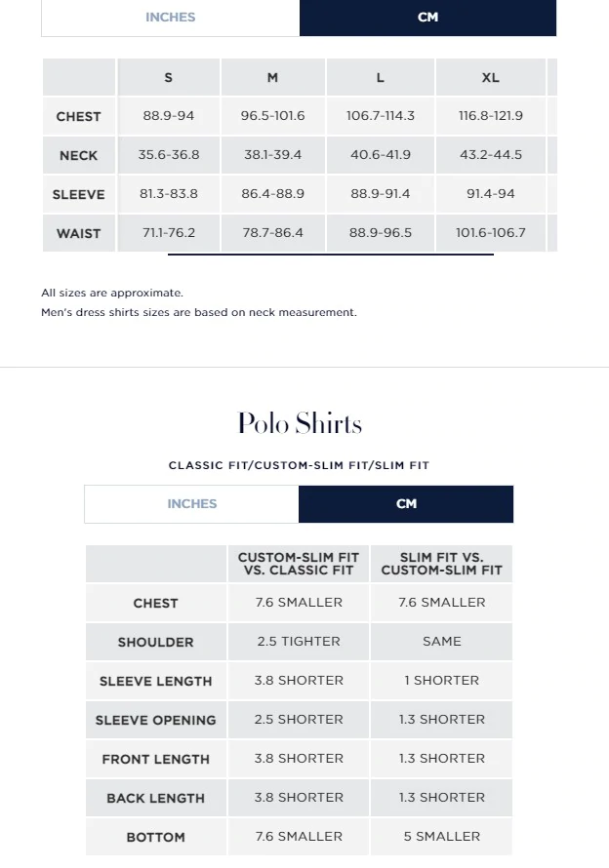Image resolution: width=609 pixels, height=868 pixels.
Task: Select the NECK row label
Action: 79,156
